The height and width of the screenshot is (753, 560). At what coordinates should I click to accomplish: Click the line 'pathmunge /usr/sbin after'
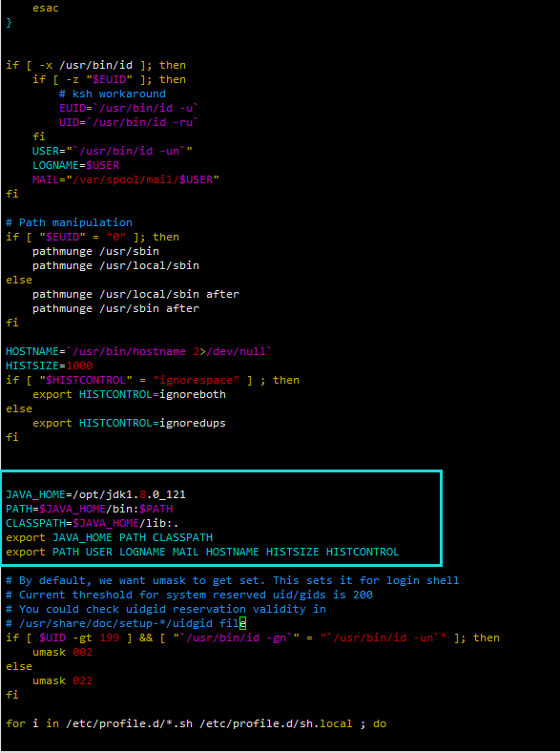pyautogui.click(x=115, y=308)
